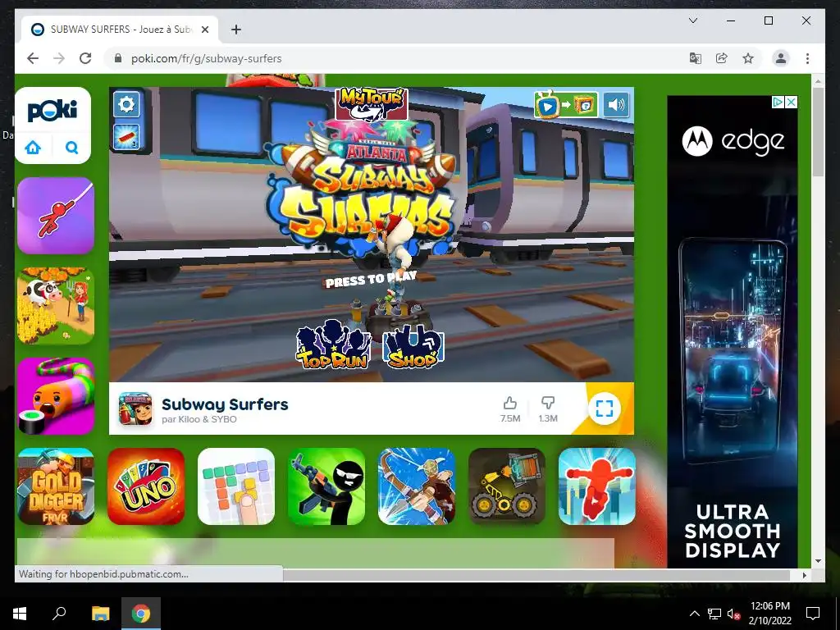840x630 pixels.
Task: Select the Subway Surfers browser tab
Action: coord(119,29)
